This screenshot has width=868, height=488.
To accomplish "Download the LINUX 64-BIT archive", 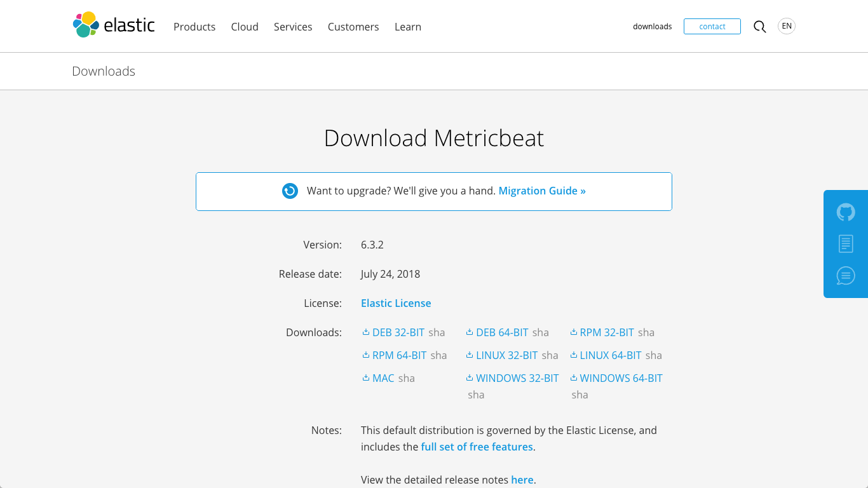I will [611, 355].
